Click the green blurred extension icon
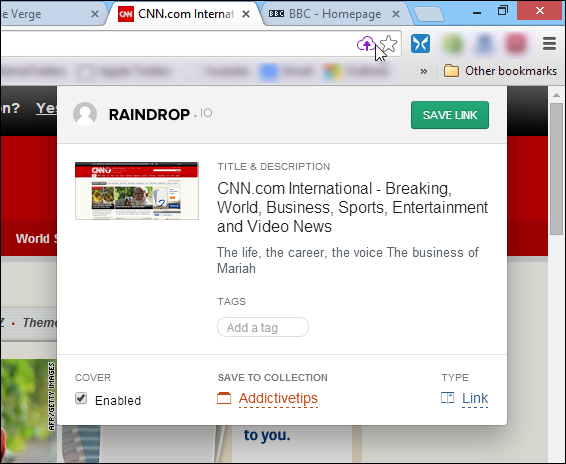The width and height of the screenshot is (566, 464). click(453, 44)
